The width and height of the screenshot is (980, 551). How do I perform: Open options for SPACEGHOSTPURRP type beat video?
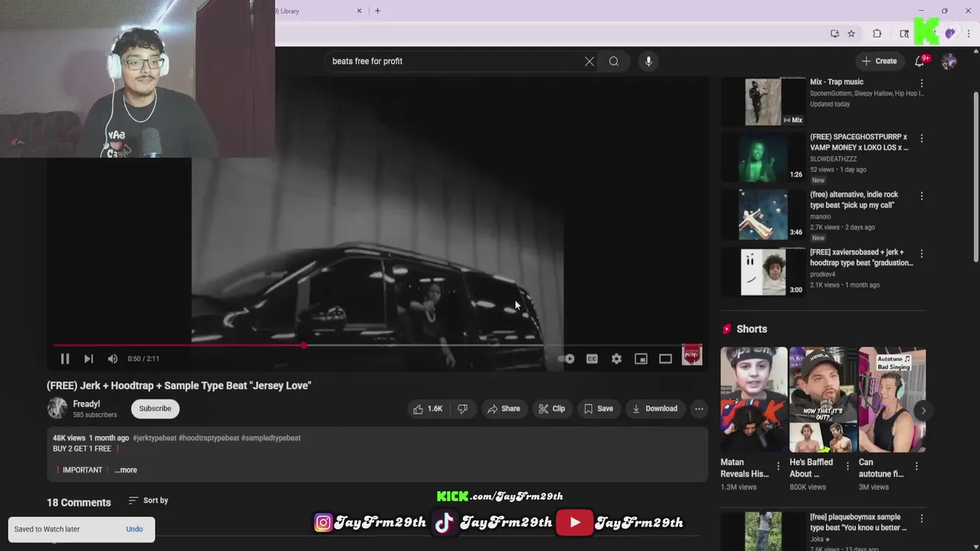pyautogui.click(x=922, y=139)
